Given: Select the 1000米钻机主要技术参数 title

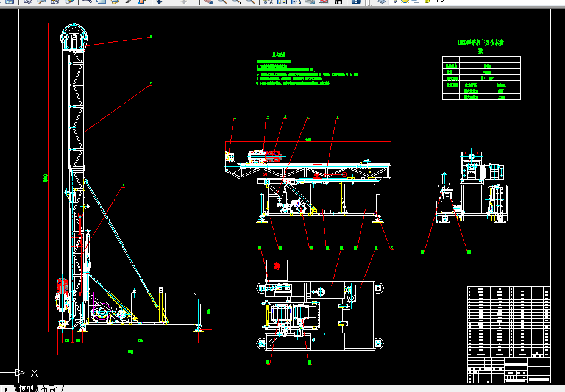Looking at the screenshot, I should pos(481,46).
